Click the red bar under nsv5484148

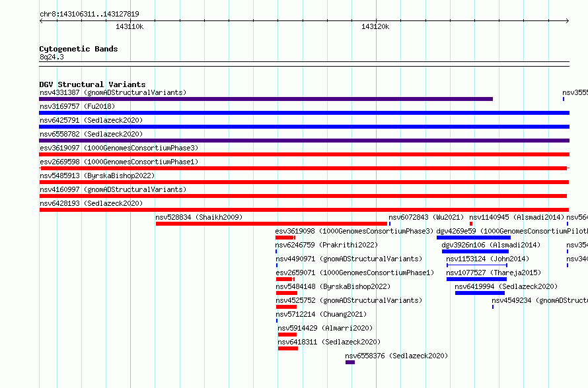[x=287, y=293]
